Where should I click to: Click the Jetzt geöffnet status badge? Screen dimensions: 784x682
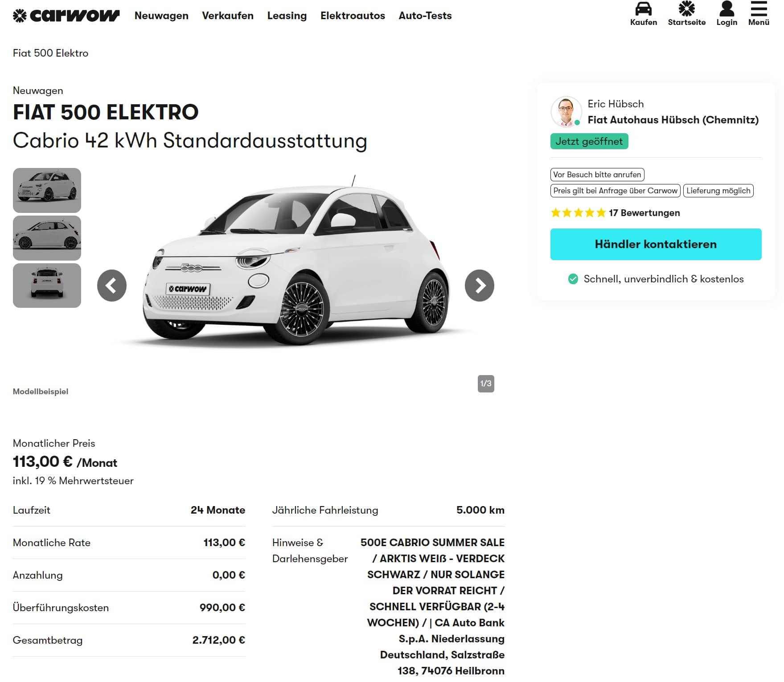[x=589, y=141]
